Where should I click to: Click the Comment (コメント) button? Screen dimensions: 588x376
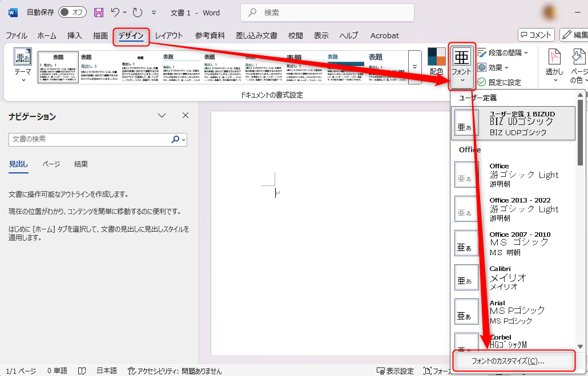tap(535, 35)
